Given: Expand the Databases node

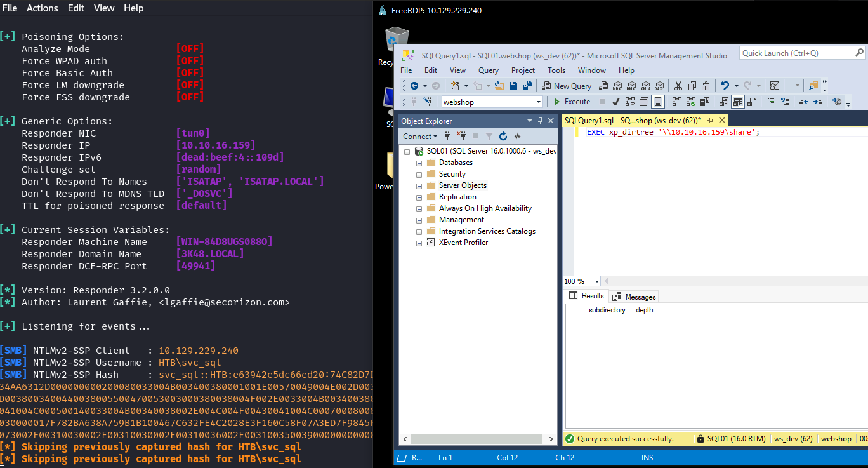Looking at the screenshot, I should (419, 163).
